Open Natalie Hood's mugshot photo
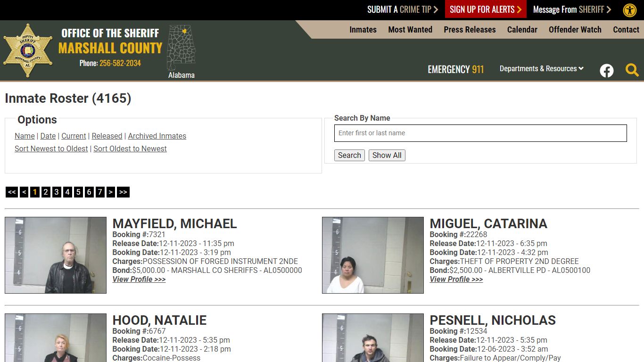 [56, 337]
